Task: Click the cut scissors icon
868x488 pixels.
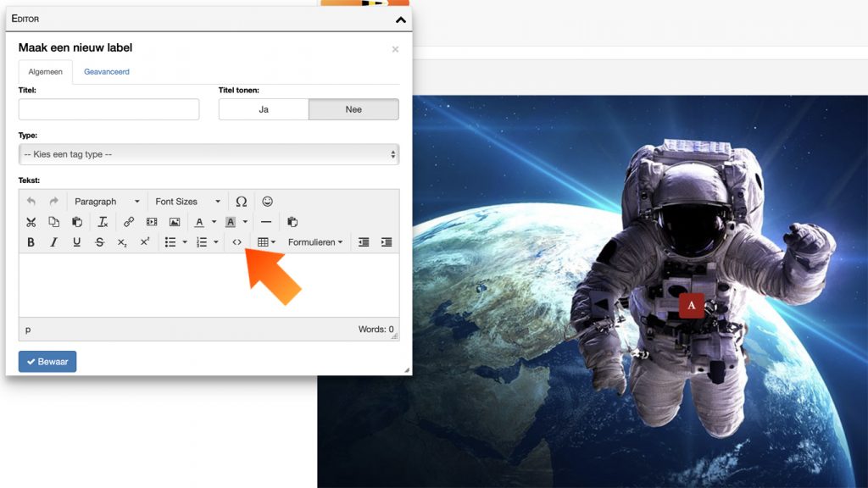Action: point(31,222)
